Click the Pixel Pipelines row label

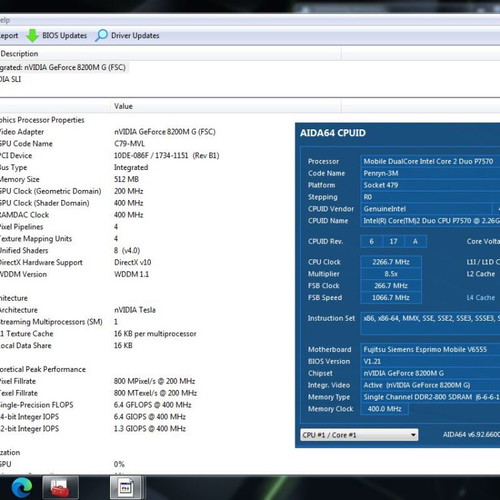(x=21, y=227)
